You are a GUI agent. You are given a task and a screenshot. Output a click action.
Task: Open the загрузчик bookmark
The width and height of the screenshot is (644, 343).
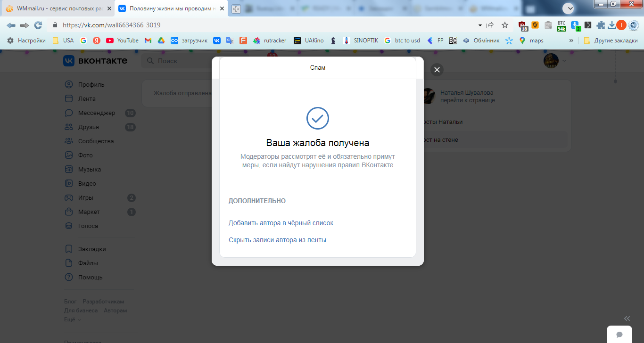point(189,41)
